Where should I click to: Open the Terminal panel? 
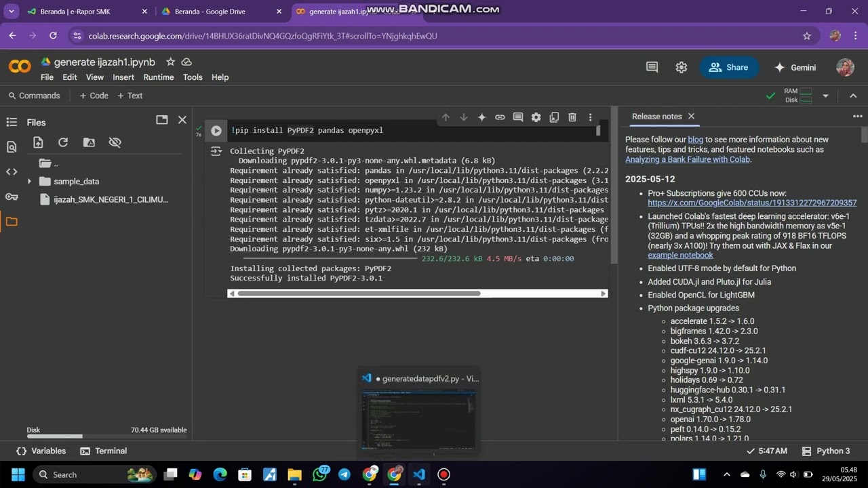tap(104, 451)
